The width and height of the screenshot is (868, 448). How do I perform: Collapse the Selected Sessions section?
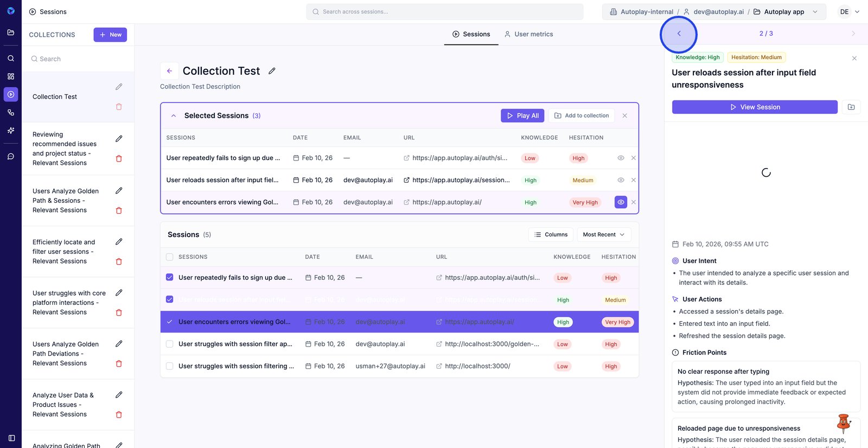pyautogui.click(x=174, y=116)
